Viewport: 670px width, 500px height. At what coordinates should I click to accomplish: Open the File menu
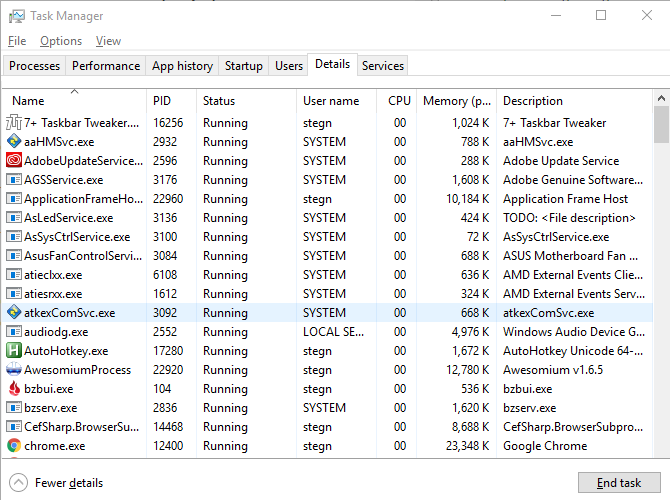[x=17, y=41]
